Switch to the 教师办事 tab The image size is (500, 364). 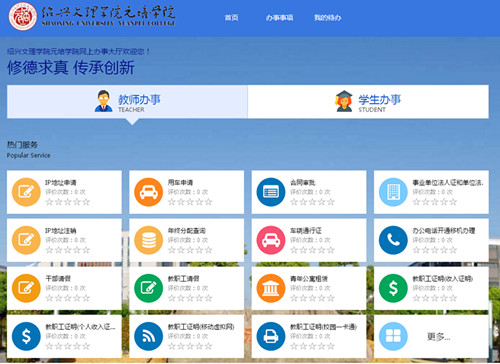coord(127,102)
